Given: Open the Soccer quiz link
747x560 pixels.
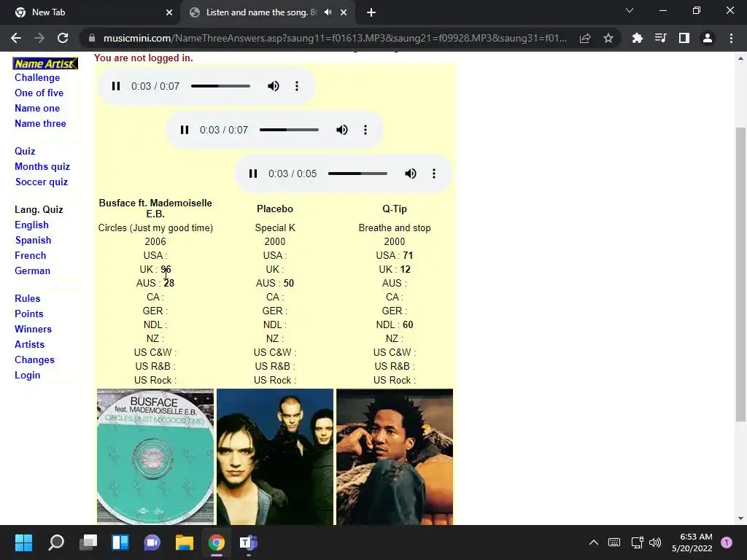Looking at the screenshot, I should coord(42,182).
